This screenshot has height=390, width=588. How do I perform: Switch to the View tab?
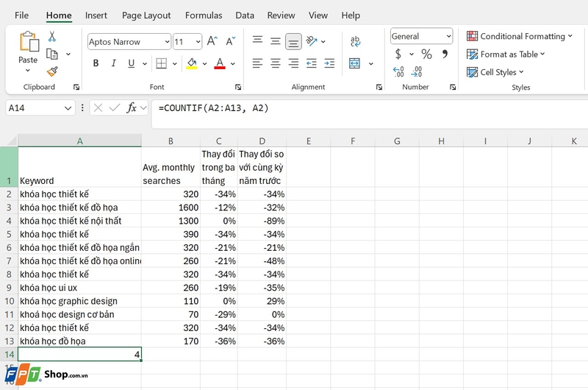coord(318,15)
